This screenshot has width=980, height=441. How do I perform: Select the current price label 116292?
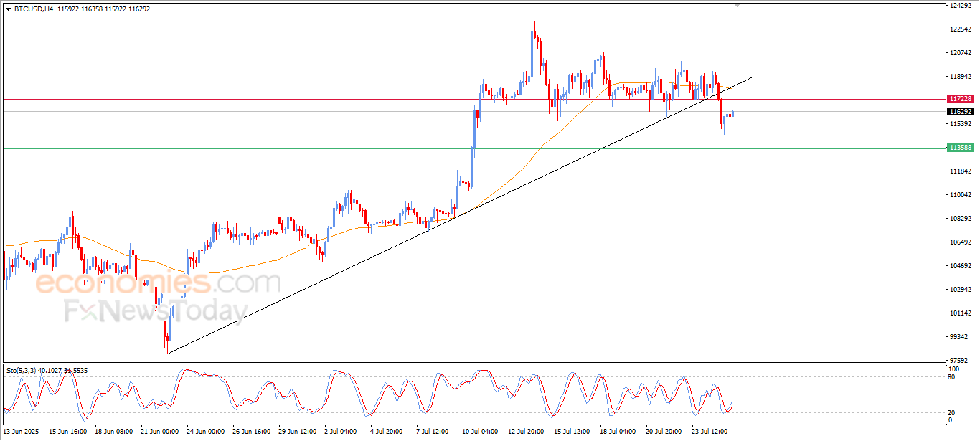(960, 112)
